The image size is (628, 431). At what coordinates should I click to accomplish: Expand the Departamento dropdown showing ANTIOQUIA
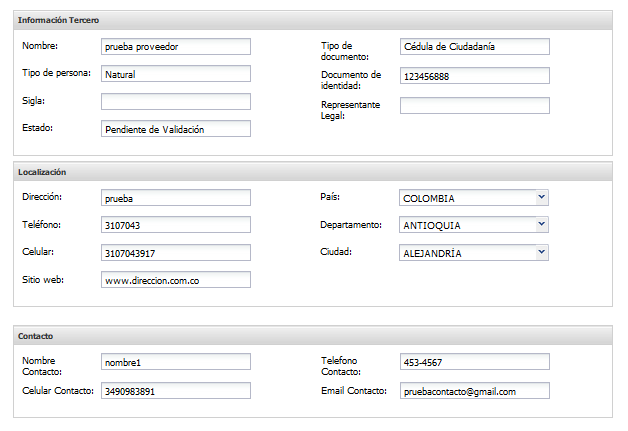click(x=474, y=225)
